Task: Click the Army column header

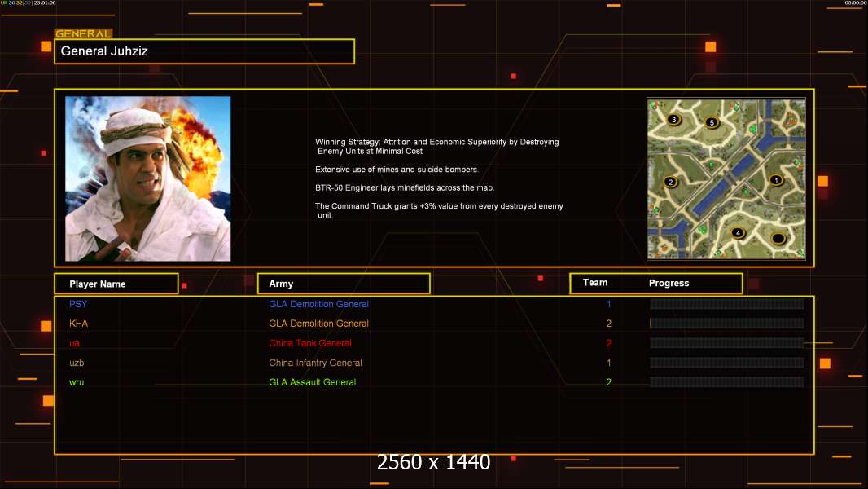Action: 344,284
